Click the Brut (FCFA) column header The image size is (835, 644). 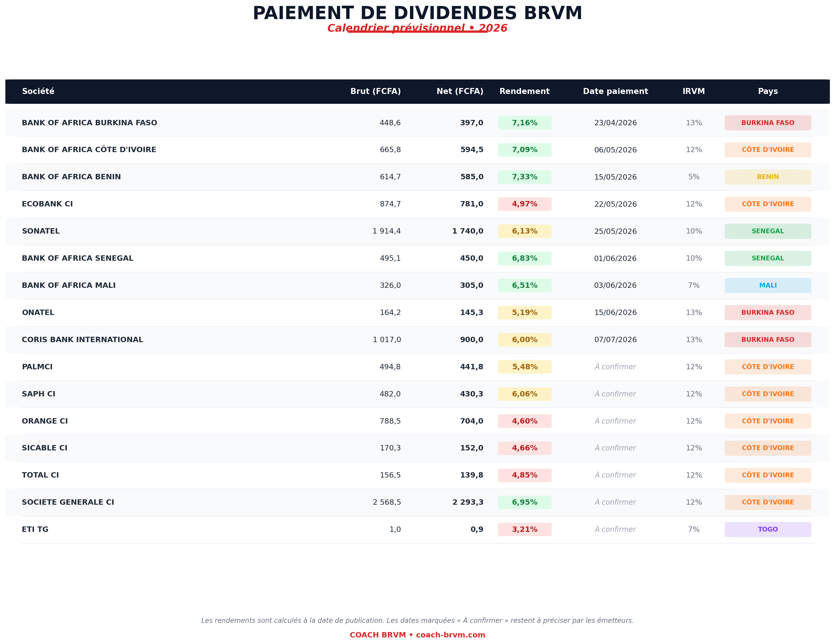tap(375, 91)
